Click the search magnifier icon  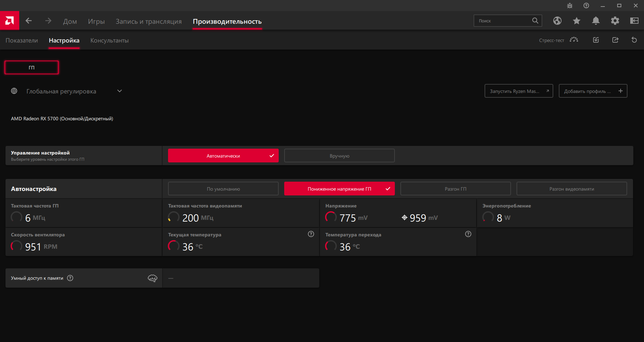[x=535, y=21]
